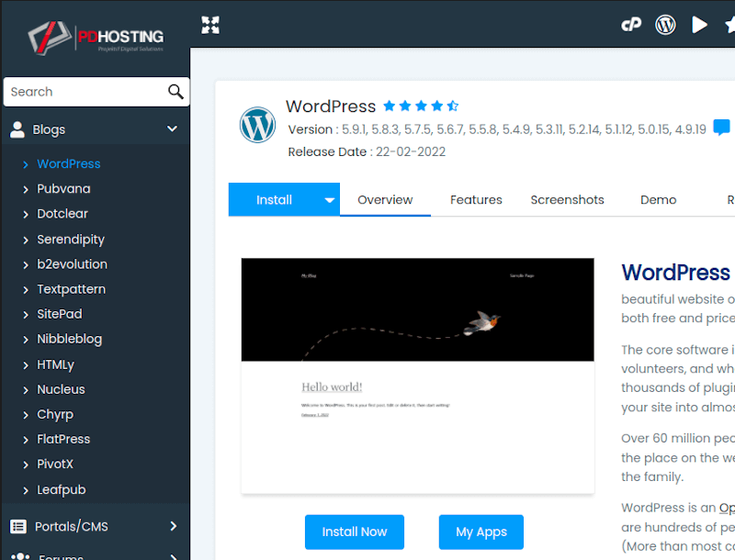Click the Blogs category user icon
Screen dimensions: 735x560
(x=17, y=129)
